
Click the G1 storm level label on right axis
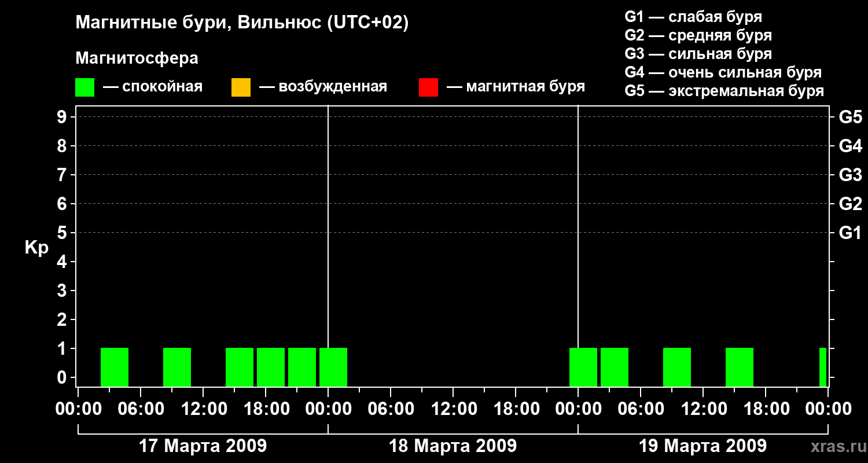pyautogui.click(x=850, y=233)
